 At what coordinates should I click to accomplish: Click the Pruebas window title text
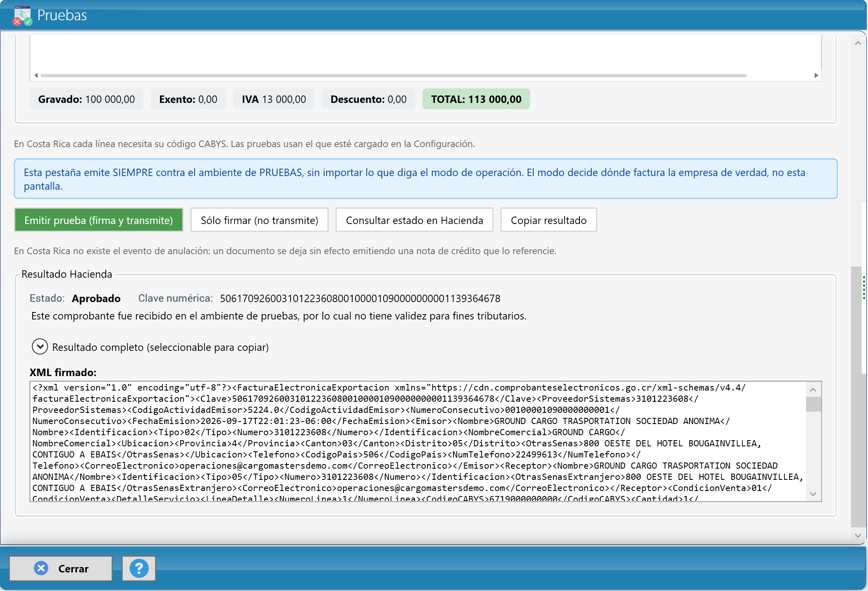62,15
